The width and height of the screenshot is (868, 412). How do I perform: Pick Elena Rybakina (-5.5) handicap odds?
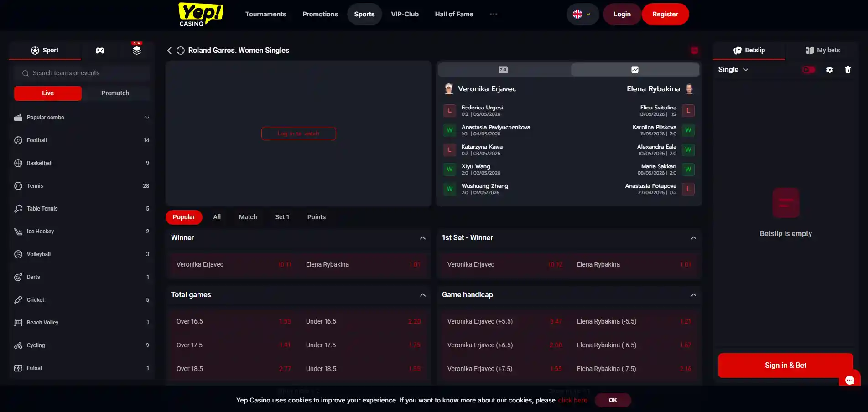[634, 322]
